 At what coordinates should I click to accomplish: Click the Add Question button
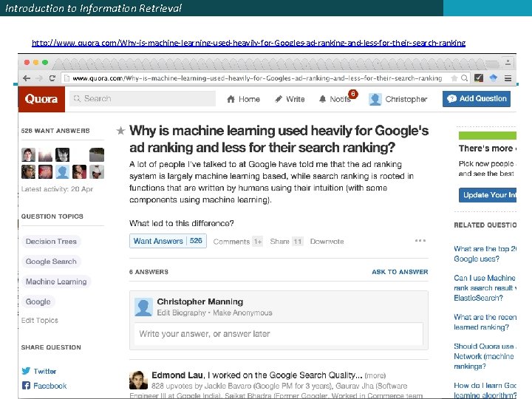click(477, 99)
